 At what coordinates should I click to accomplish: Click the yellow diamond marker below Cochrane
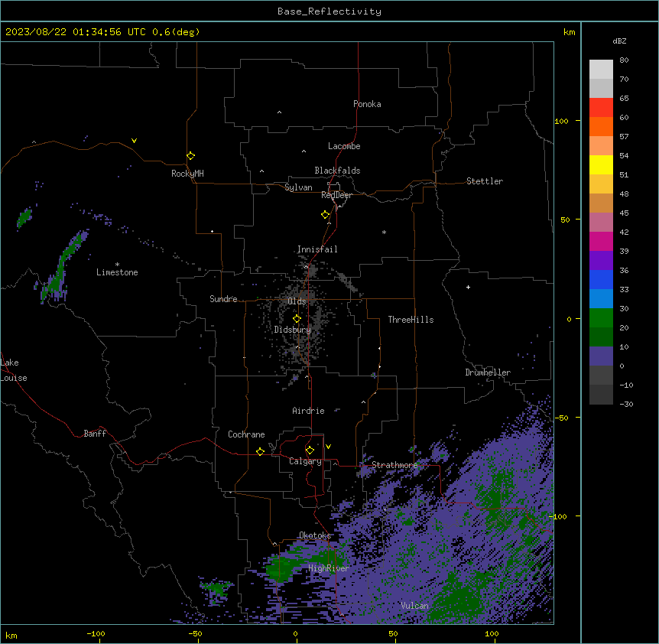tap(261, 451)
